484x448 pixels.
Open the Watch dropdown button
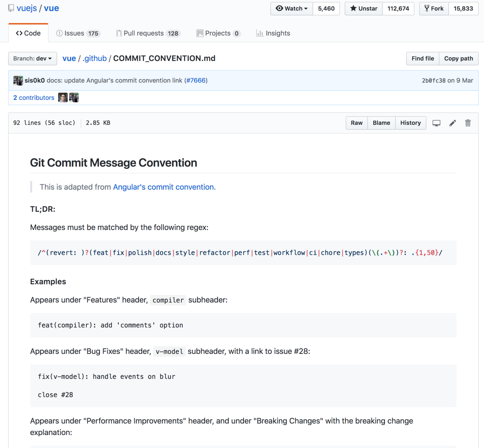click(292, 9)
